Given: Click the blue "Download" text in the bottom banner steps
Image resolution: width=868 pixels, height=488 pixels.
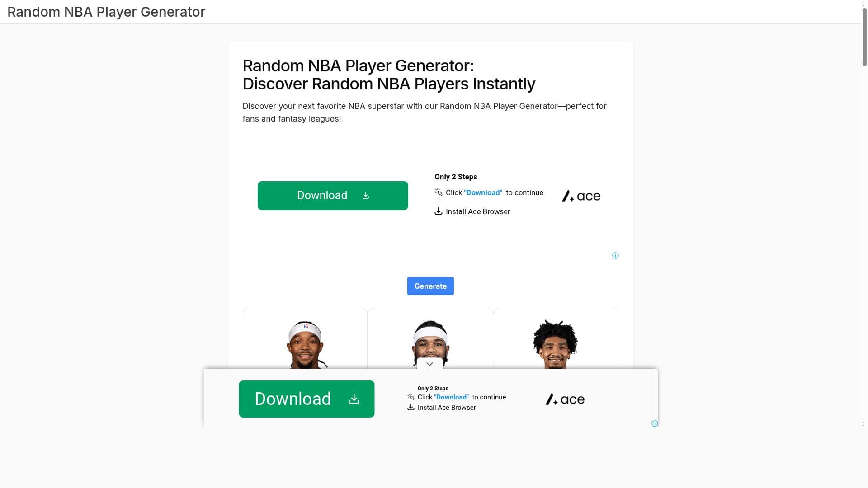Looking at the screenshot, I should point(451,397).
